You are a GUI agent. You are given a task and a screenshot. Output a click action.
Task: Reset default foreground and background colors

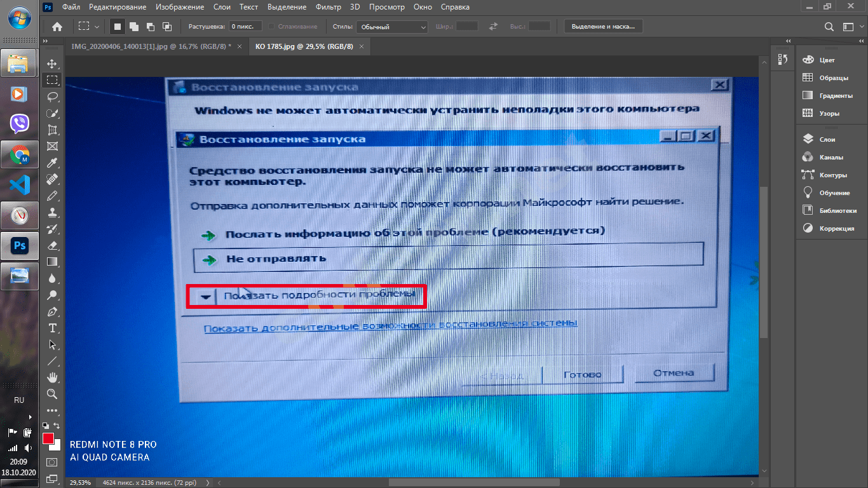[x=46, y=425]
